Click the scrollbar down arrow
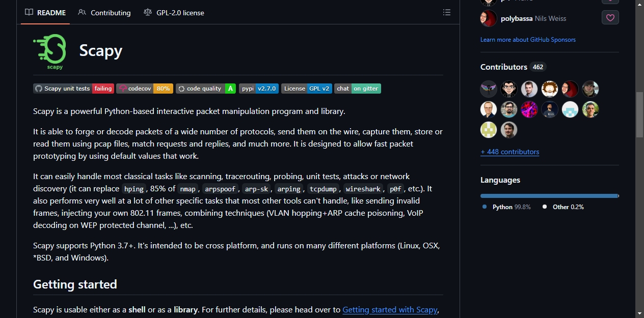 pos(640,313)
